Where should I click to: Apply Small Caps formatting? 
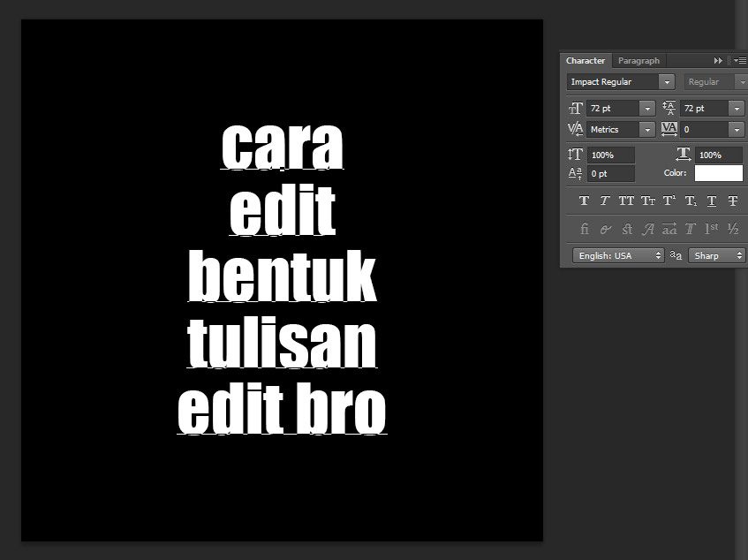pos(647,201)
